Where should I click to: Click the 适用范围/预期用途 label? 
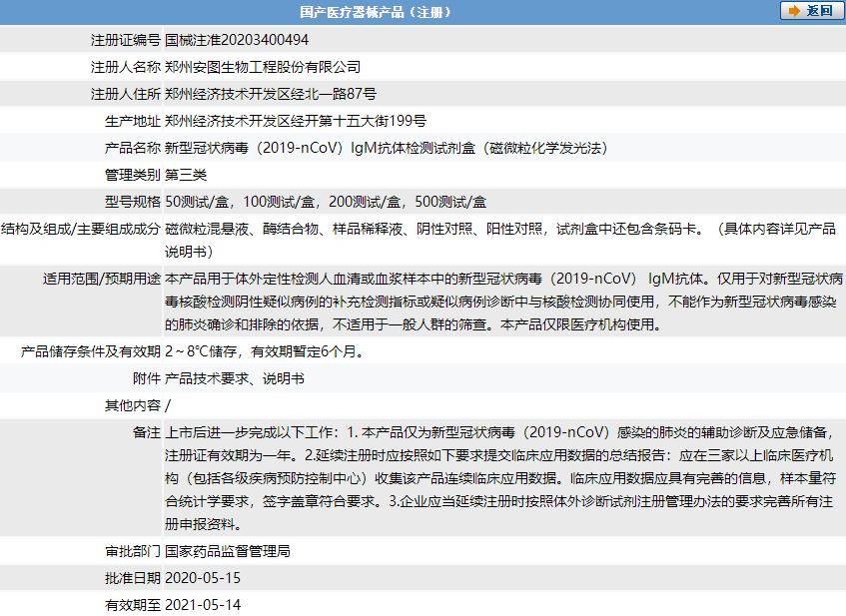(102, 279)
